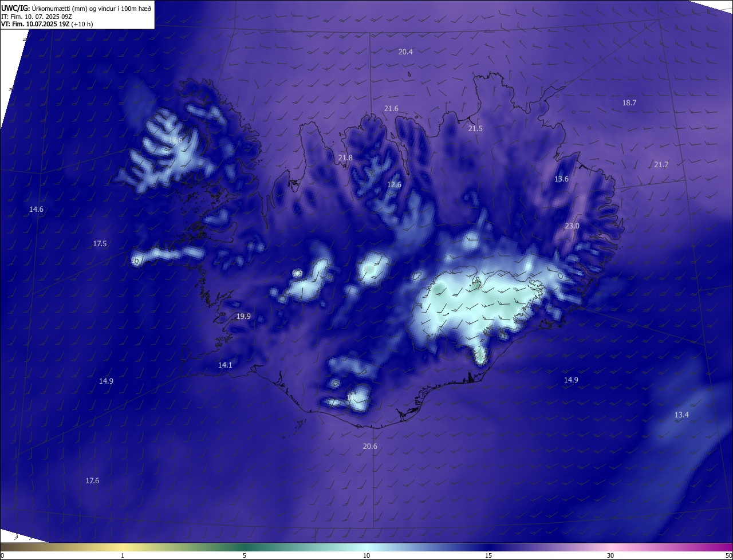Click the colorbar tick label 30
The height and width of the screenshot is (560, 733).
tap(610, 556)
